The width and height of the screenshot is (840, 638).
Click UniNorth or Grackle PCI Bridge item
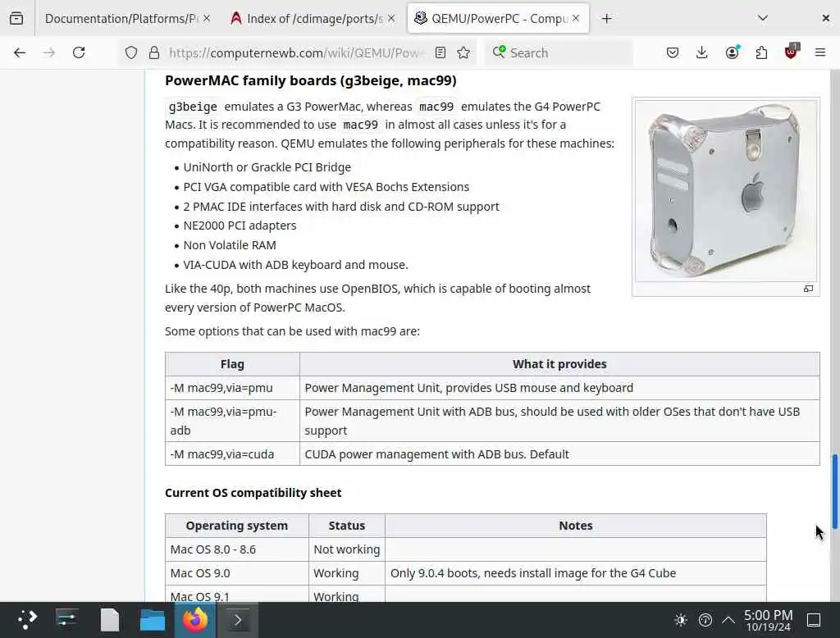[267, 167]
